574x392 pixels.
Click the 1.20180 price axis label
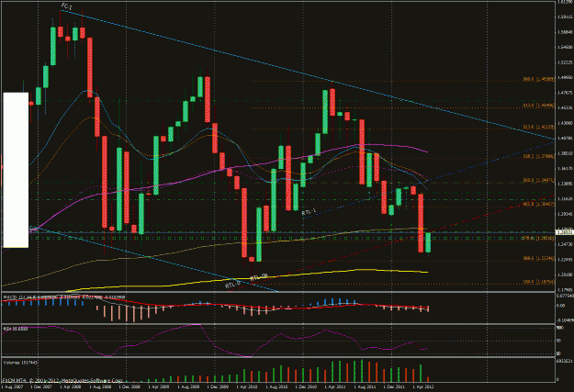pyautogui.click(x=565, y=274)
